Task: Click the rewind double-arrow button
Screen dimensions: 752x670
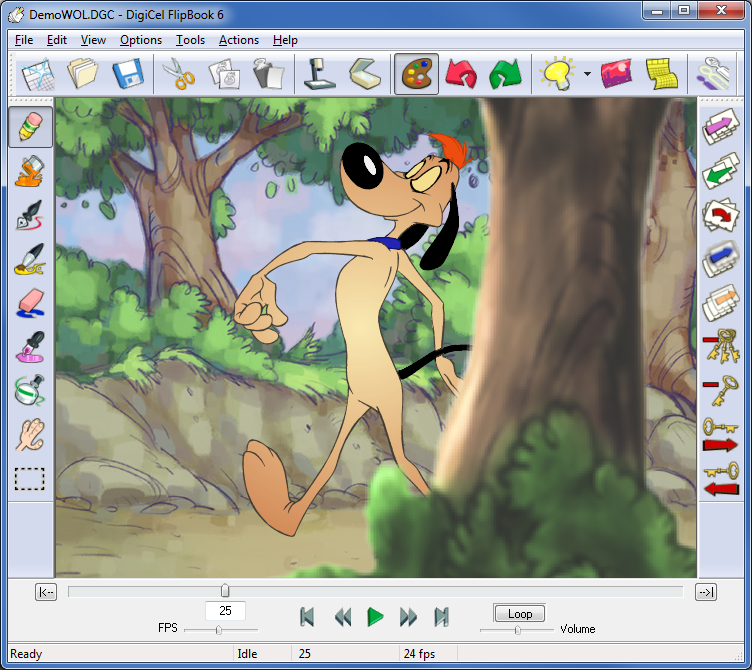Action: coord(343,617)
